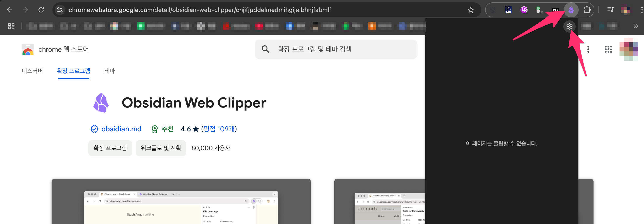Open the obsidian.md publisher link
This screenshot has height=224, width=644.
pyautogui.click(x=121, y=129)
